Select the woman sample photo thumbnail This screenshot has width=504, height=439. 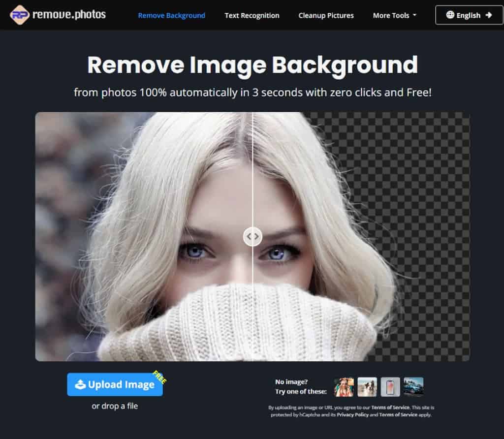[344, 387]
